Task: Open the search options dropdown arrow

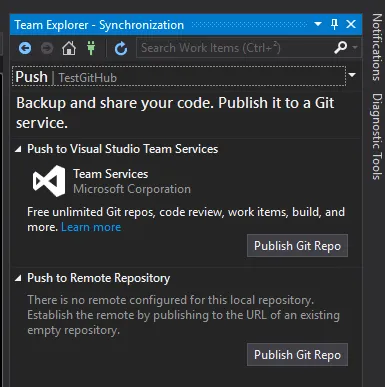Action: pyautogui.click(x=355, y=48)
